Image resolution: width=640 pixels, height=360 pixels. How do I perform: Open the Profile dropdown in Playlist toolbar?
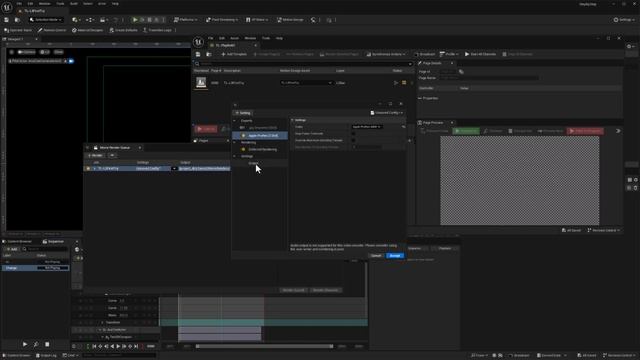click(449, 54)
